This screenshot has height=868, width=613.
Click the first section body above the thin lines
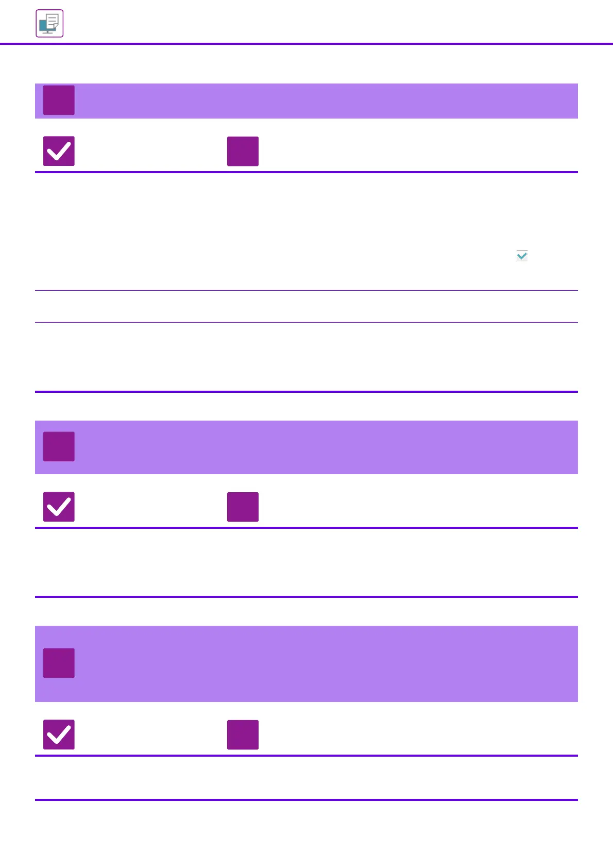pos(306,231)
